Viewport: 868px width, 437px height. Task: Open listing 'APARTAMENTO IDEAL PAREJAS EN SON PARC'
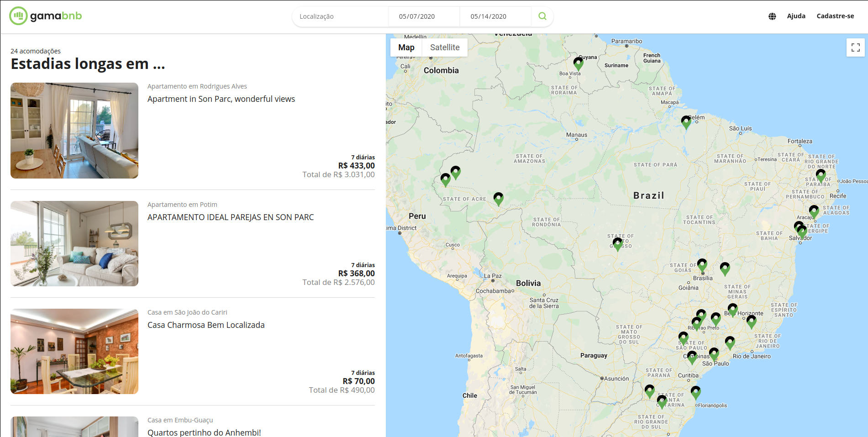231,217
